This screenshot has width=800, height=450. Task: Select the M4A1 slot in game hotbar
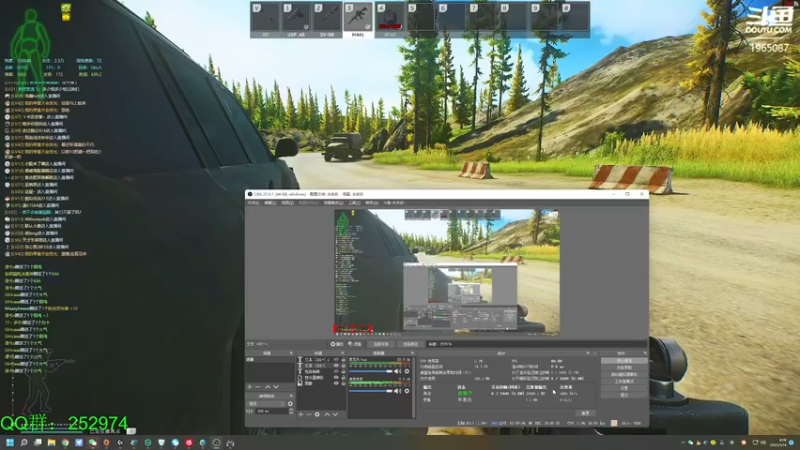[358, 19]
